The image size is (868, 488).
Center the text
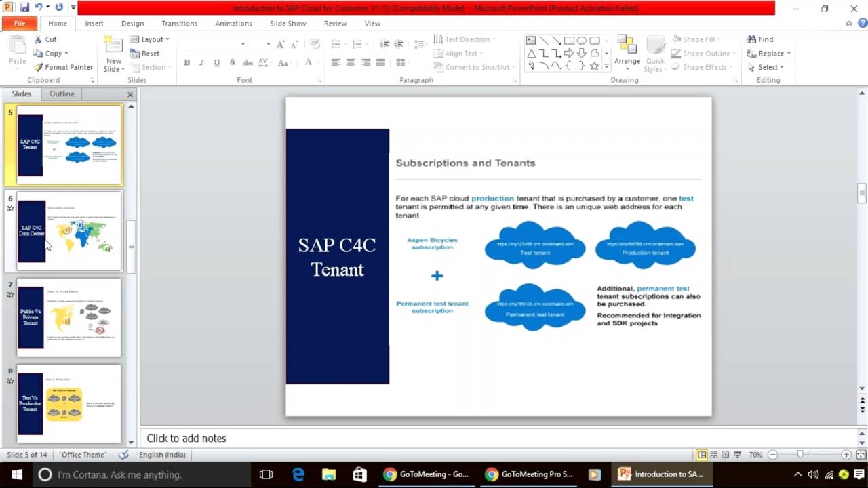351,62
